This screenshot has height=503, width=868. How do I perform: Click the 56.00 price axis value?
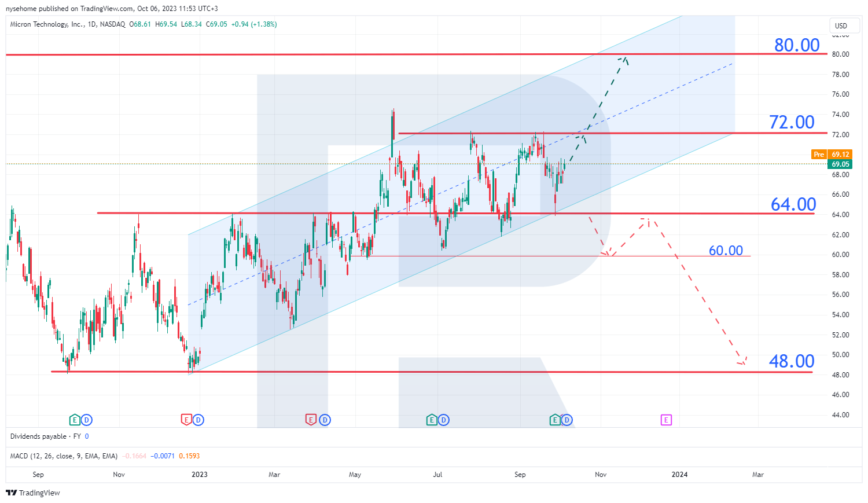pyautogui.click(x=841, y=295)
